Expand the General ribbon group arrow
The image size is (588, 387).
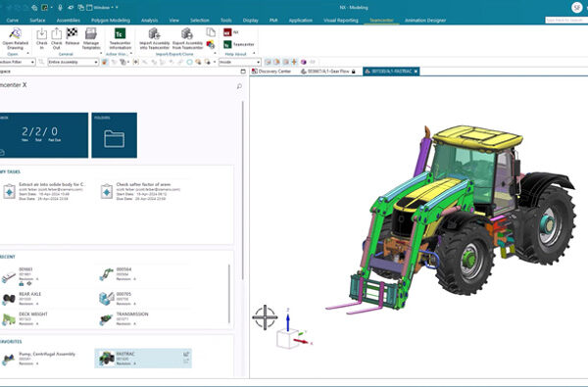pyautogui.click(x=101, y=54)
